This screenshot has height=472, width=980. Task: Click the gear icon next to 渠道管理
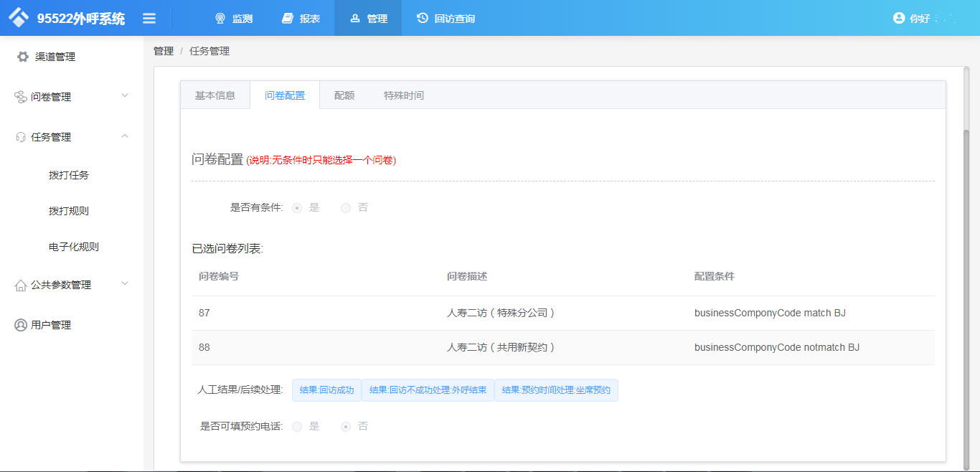[x=22, y=56]
